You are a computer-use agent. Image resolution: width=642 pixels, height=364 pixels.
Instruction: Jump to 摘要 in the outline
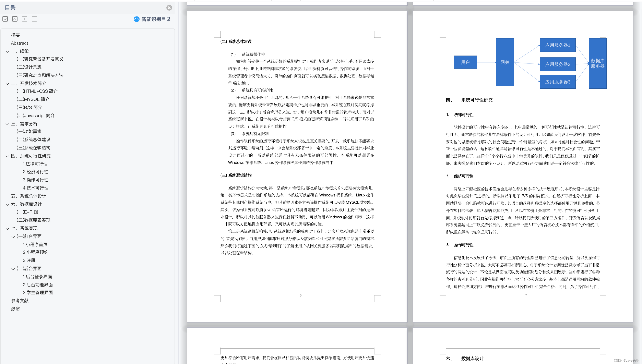(x=15, y=35)
